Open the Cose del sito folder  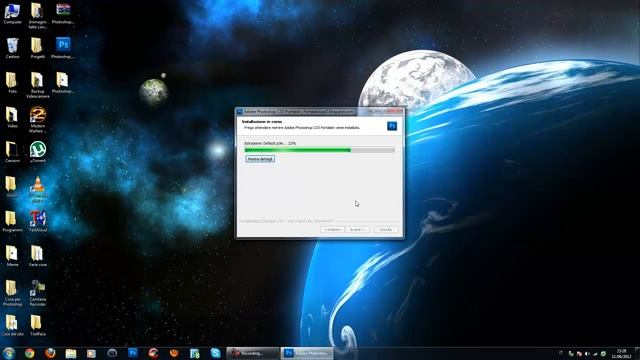(x=12, y=325)
